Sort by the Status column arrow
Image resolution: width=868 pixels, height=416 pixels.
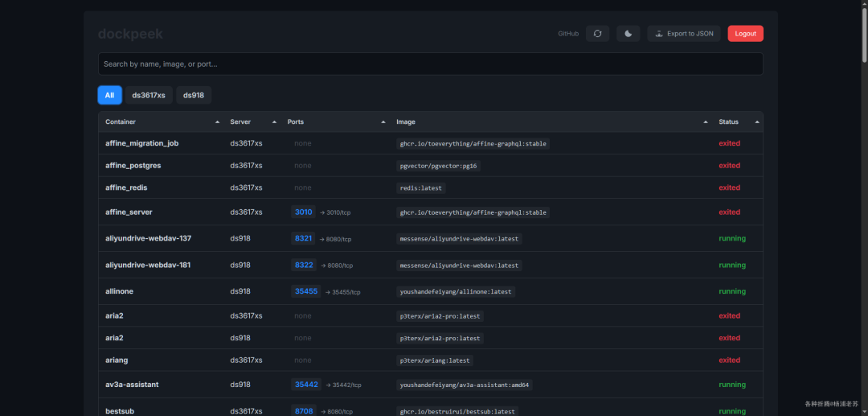(x=757, y=122)
